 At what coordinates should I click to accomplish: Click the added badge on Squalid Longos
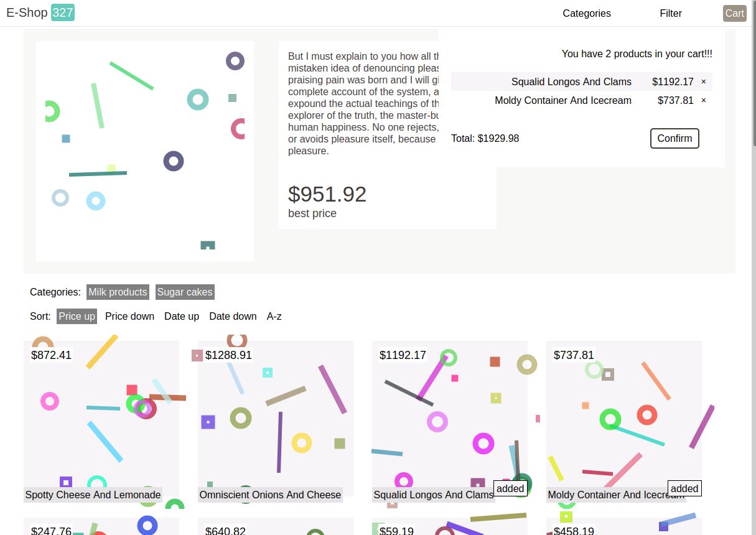point(510,488)
